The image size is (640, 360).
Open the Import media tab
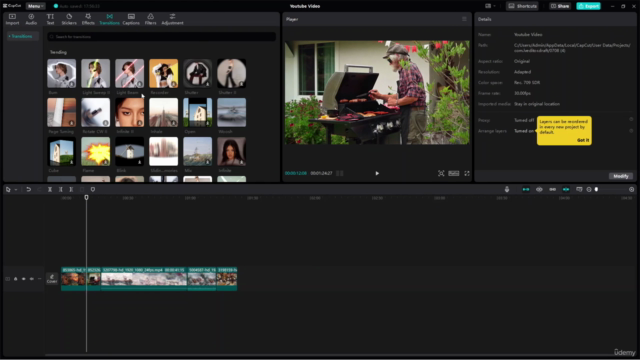point(12,19)
